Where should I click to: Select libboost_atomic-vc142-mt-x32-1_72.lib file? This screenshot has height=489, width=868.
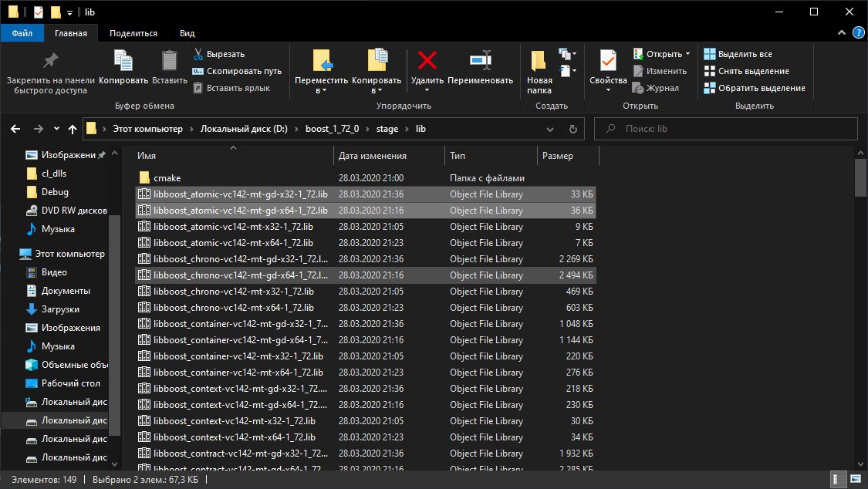pyautogui.click(x=366, y=227)
